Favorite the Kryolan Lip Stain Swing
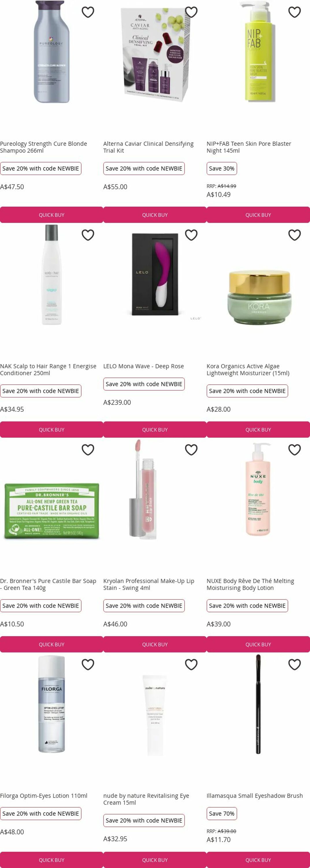Image resolution: width=310 pixels, height=868 pixels. [191, 450]
